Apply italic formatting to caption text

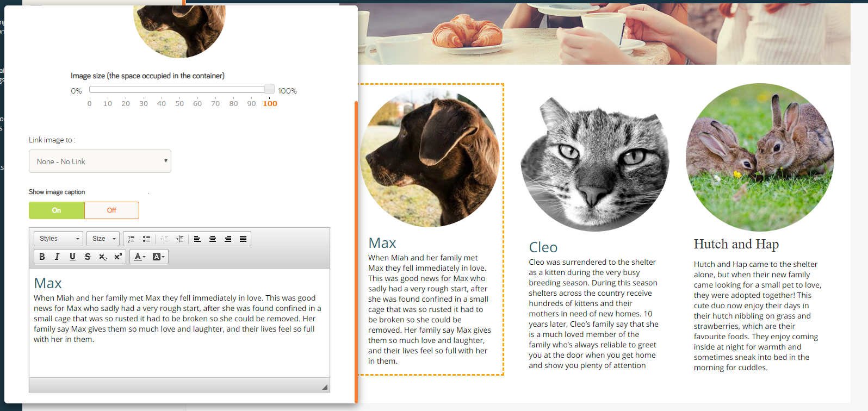[x=57, y=257]
